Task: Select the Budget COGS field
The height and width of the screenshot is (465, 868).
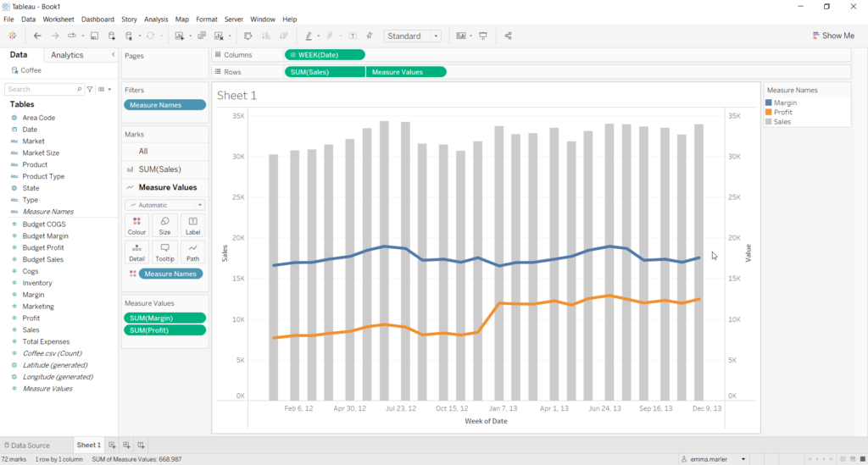Action: 44,224
